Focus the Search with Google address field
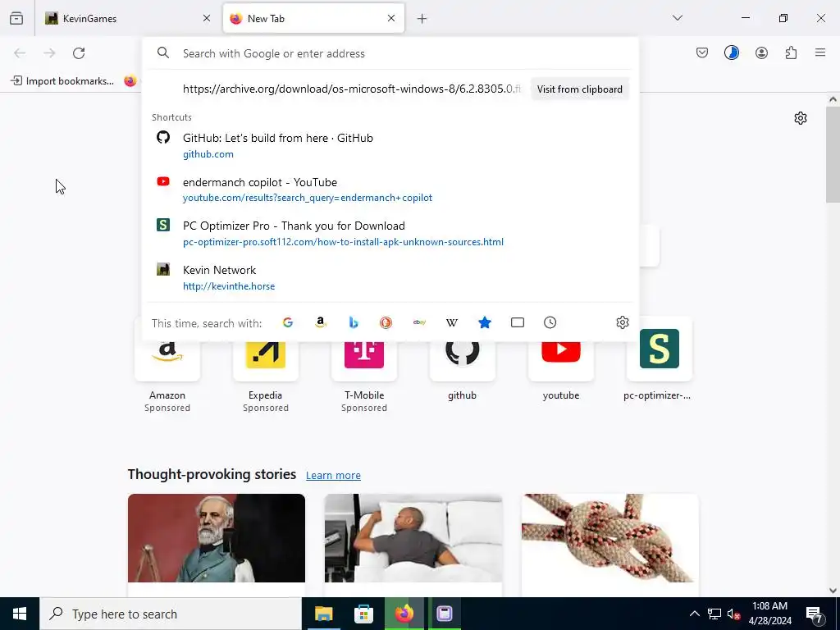This screenshot has height=630, width=840. [x=390, y=53]
